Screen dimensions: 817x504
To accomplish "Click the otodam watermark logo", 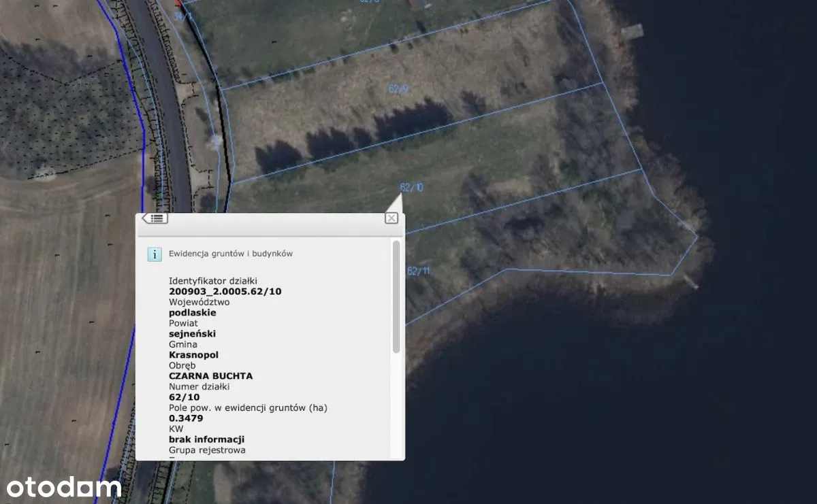I will [x=64, y=487].
